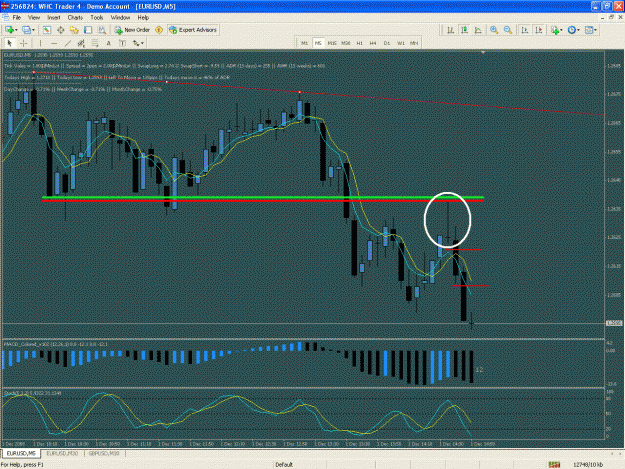Switch to MN timeframe
Viewport: 625px width, 469px height.
click(414, 43)
